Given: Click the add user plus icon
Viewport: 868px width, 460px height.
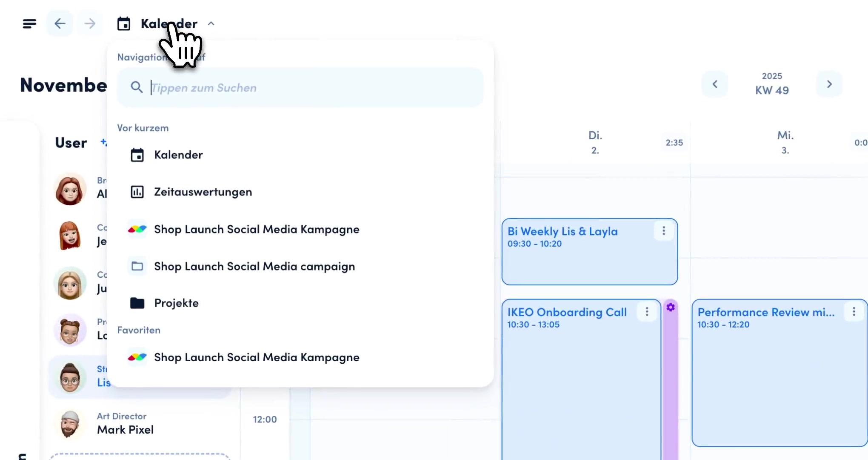Looking at the screenshot, I should [x=103, y=142].
